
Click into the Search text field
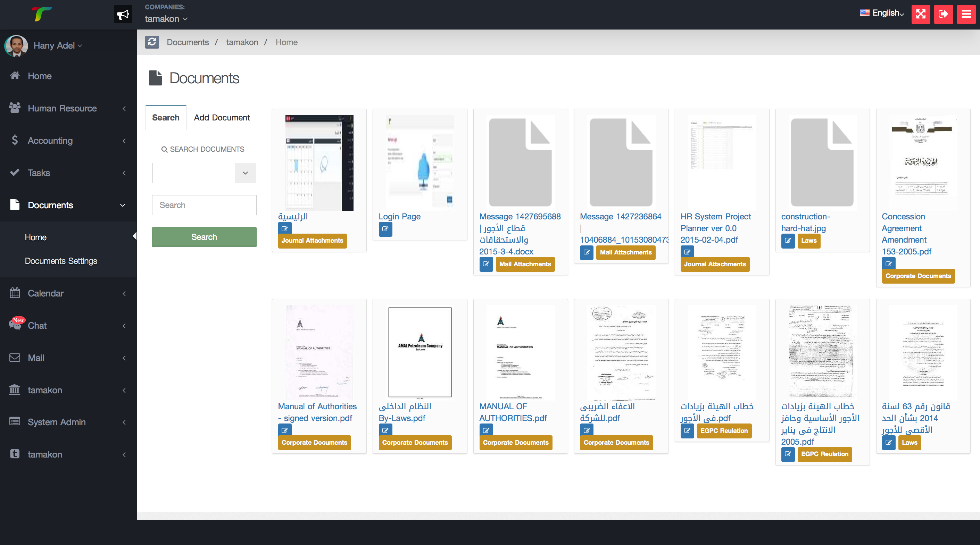pos(204,205)
